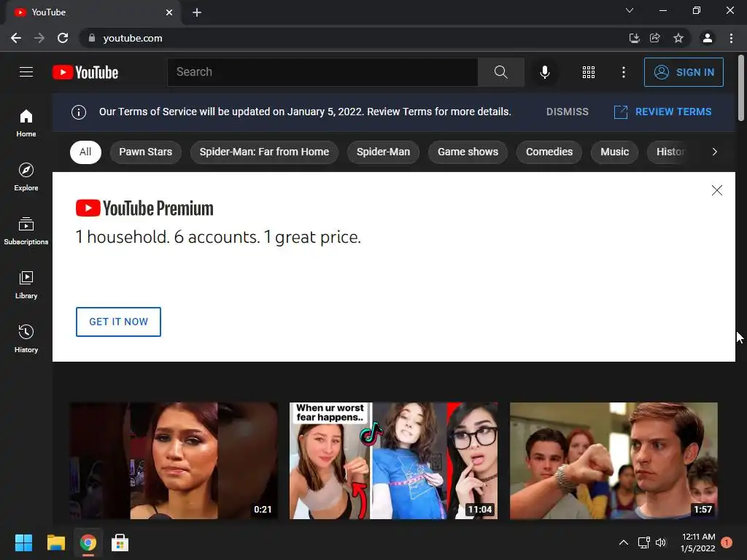Open notification badge in taskbar

[x=727, y=542]
